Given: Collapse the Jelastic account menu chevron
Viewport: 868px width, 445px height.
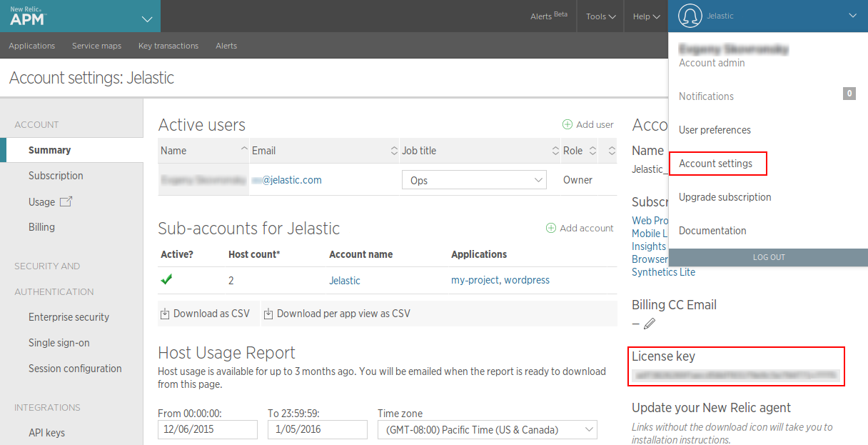Looking at the screenshot, I should [852, 16].
